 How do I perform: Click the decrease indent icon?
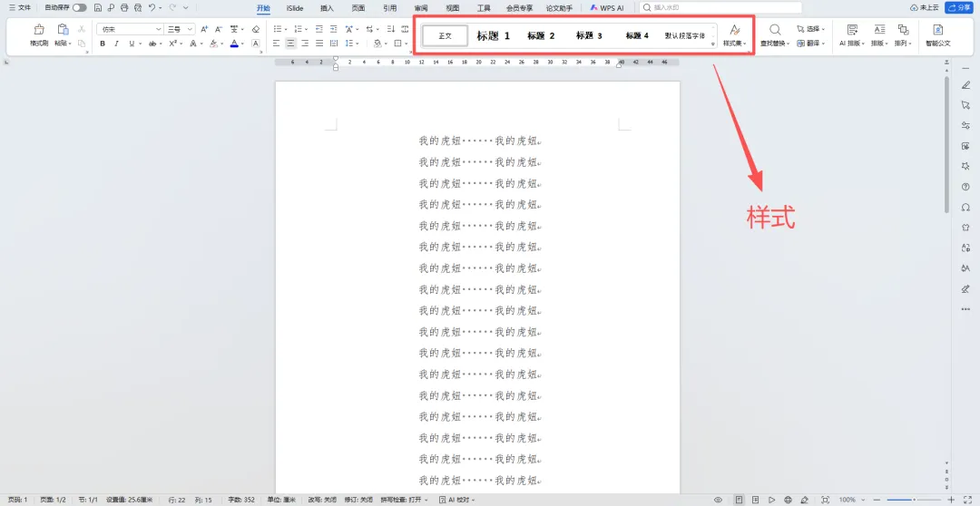tap(319, 29)
